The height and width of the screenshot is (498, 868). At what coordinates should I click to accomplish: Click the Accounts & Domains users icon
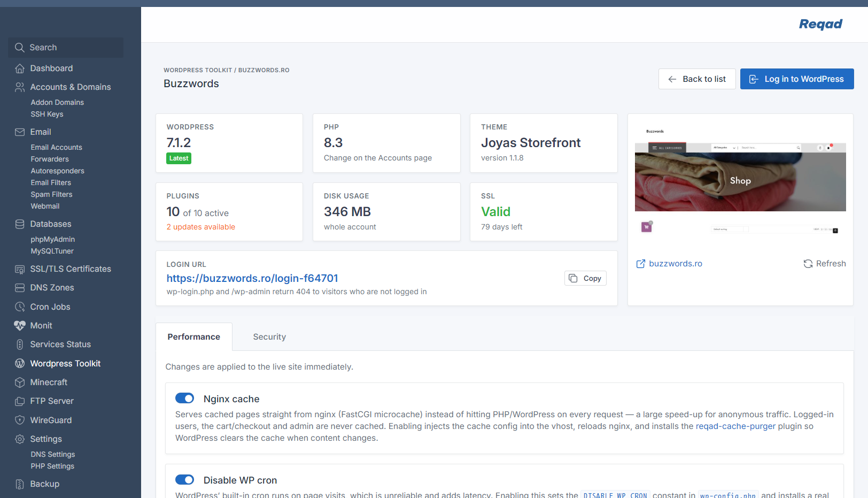(x=20, y=87)
